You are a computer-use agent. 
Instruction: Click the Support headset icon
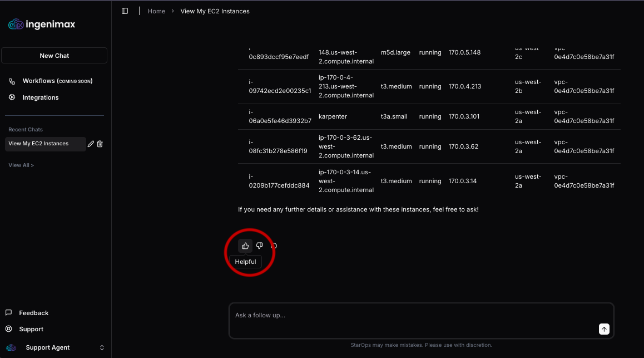tap(9, 329)
